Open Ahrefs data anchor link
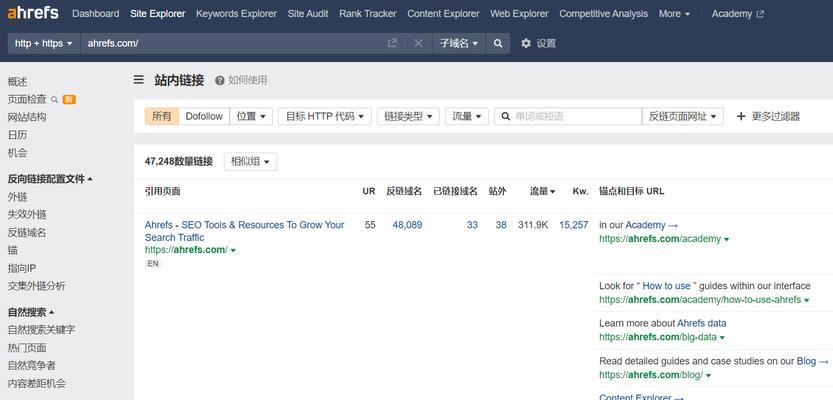 pos(701,323)
